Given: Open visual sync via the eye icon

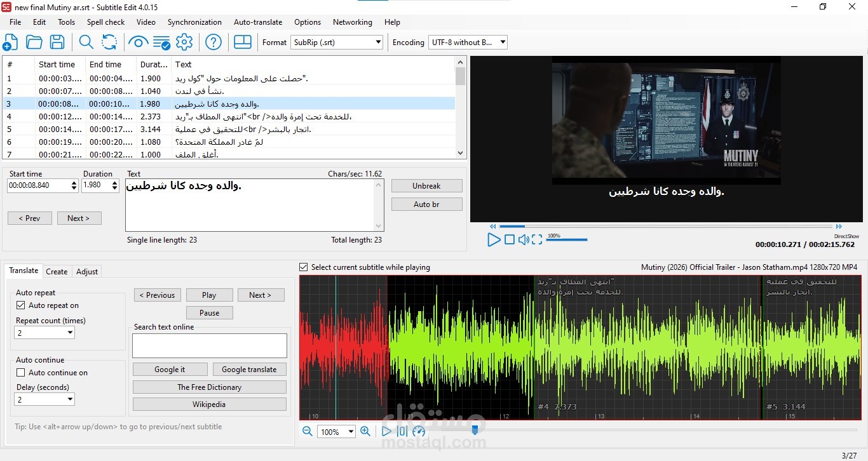Looking at the screenshot, I should pyautogui.click(x=138, y=43).
